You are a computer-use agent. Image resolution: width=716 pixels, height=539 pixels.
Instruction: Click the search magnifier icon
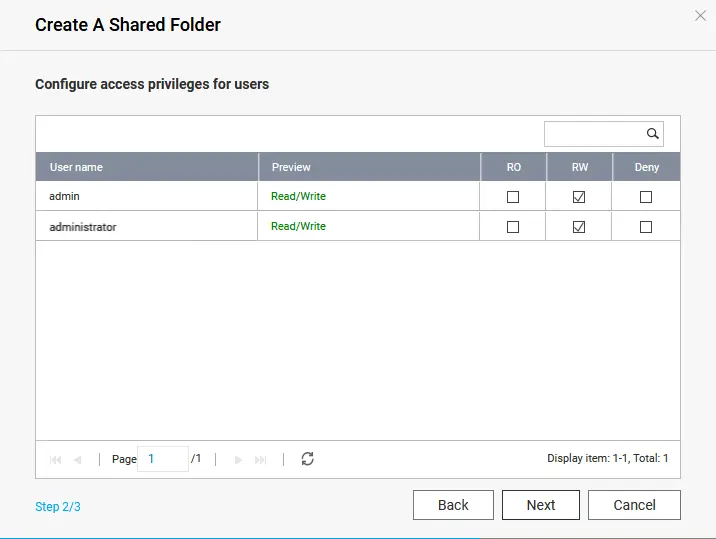[x=653, y=133]
